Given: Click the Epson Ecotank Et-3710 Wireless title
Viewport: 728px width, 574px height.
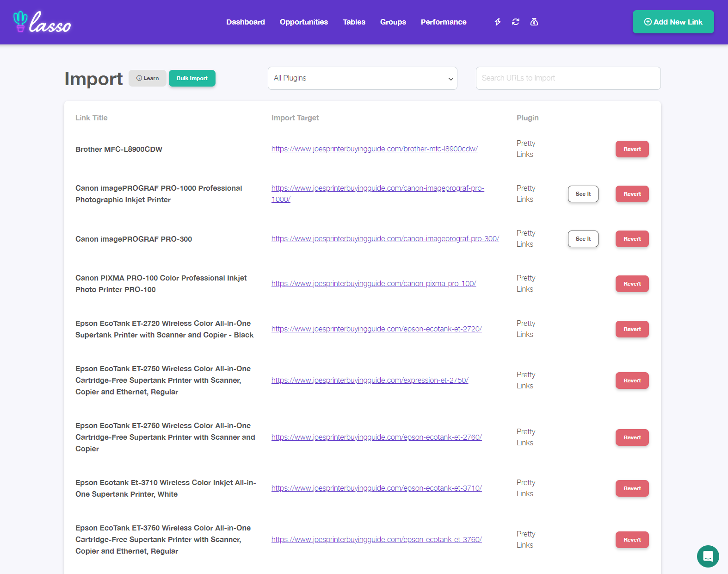Looking at the screenshot, I should pyautogui.click(x=166, y=488).
